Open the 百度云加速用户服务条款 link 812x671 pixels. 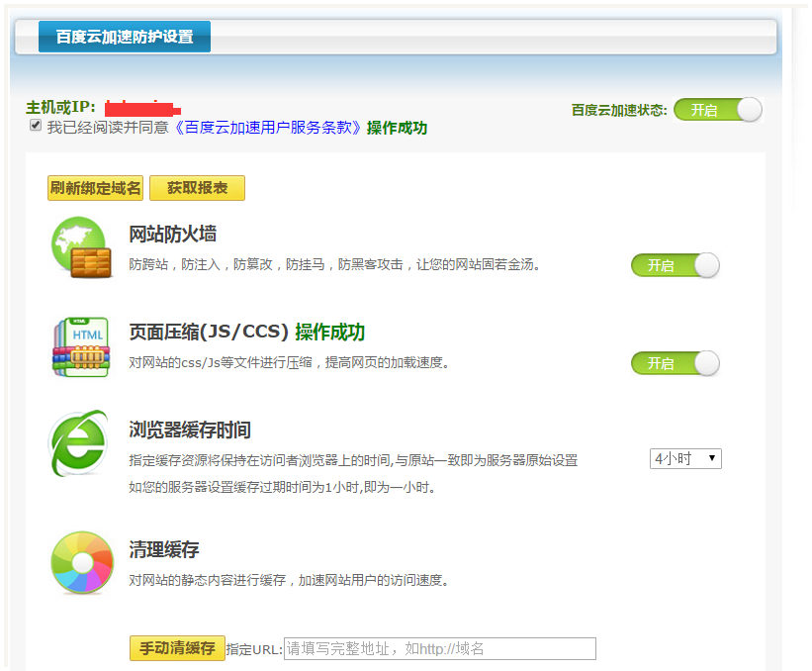(267, 128)
